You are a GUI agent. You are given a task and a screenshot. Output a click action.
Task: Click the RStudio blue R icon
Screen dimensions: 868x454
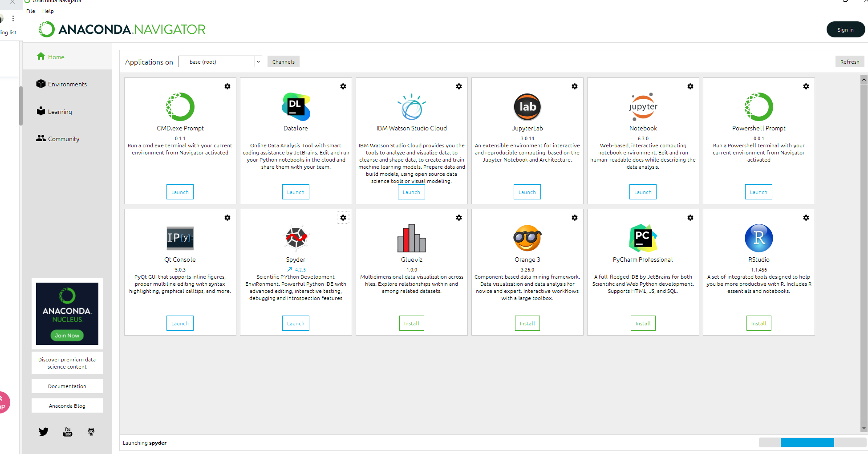click(759, 238)
